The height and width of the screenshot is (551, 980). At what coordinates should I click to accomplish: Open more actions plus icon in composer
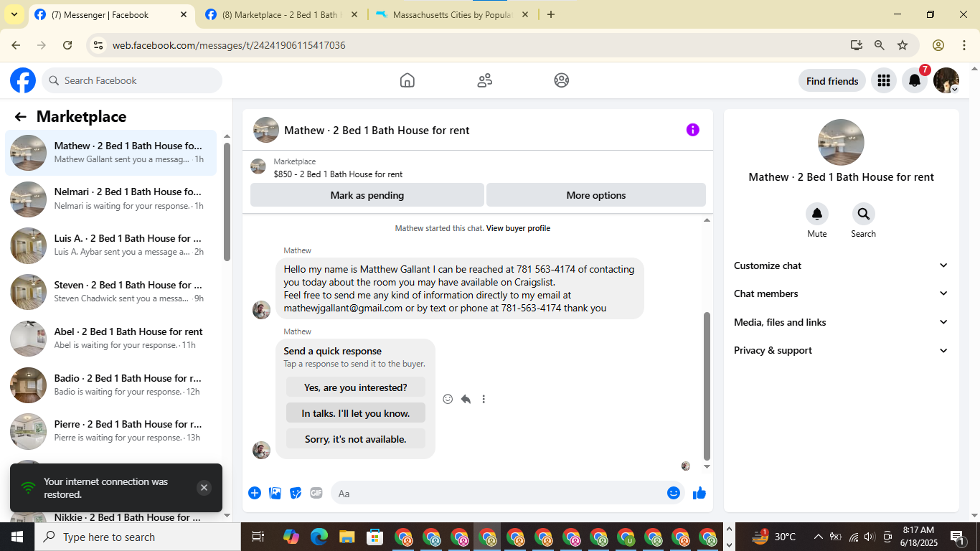255,493
